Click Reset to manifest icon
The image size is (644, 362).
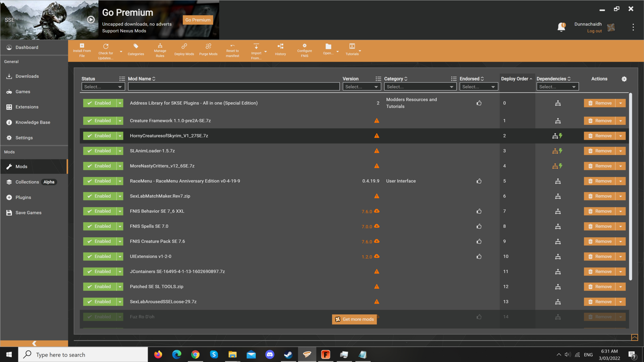[232, 46]
